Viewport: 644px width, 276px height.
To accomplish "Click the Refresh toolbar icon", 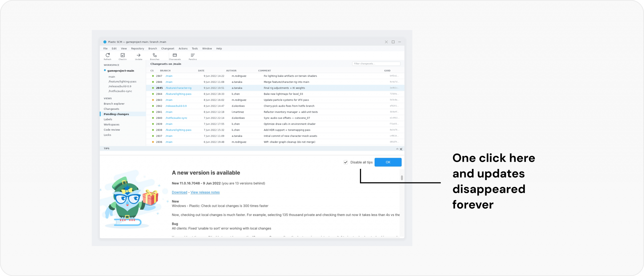I will pyautogui.click(x=108, y=55).
